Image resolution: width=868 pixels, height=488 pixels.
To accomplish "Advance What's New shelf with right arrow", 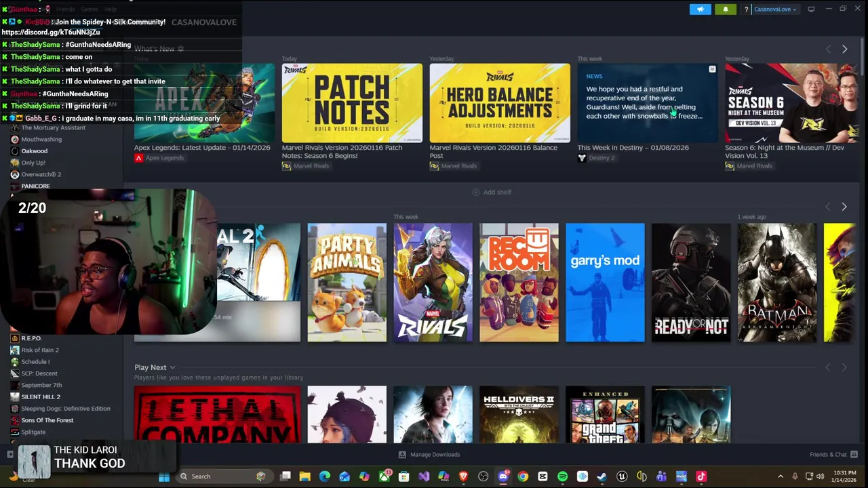I will (x=844, y=49).
